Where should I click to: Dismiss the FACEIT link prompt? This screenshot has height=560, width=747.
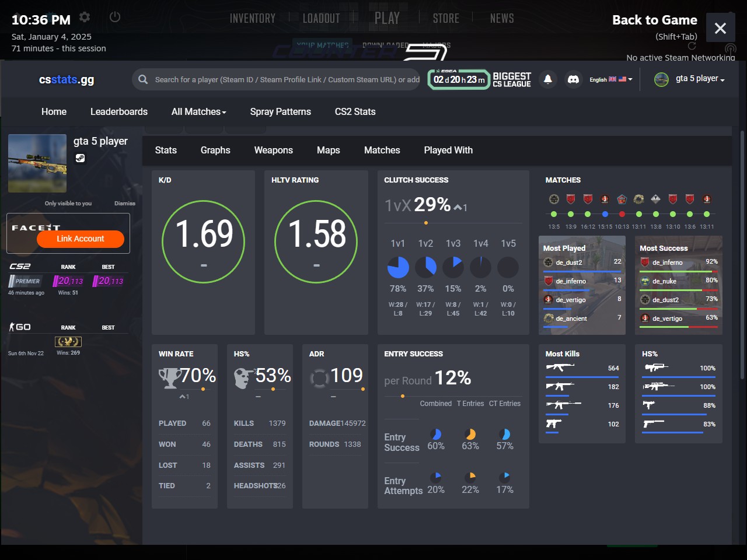[x=125, y=203]
